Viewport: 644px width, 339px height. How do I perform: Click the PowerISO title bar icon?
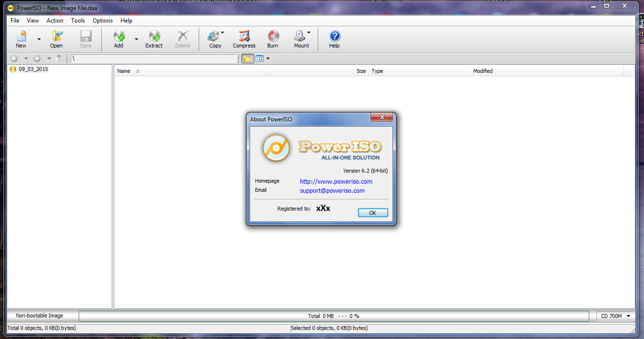(x=11, y=8)
